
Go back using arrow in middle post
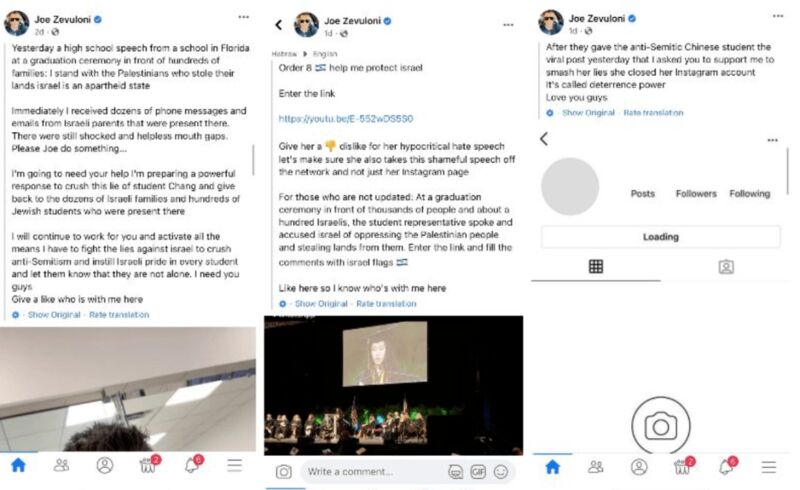(x=279, y=24)
